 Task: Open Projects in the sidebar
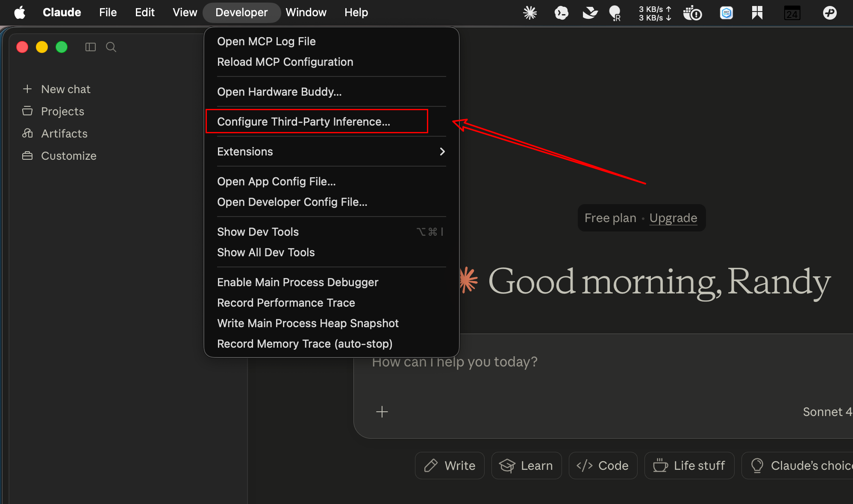(62, 111)
